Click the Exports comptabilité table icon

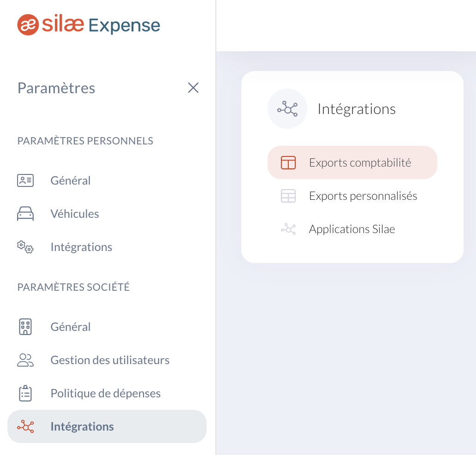pos(288,162)
